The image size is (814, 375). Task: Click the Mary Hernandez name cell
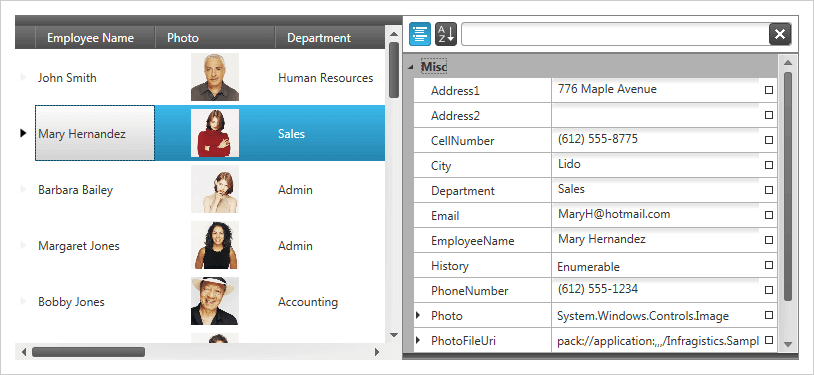click(x=95, y=133)
